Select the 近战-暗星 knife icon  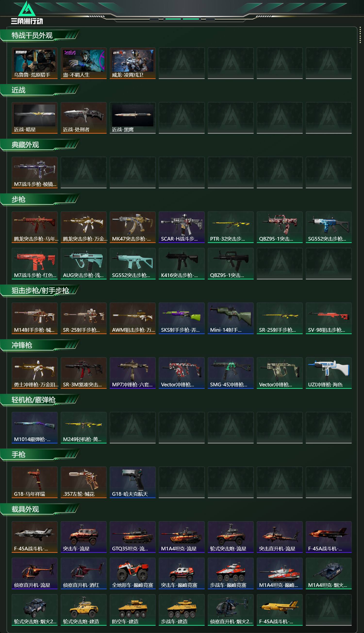click(34, 118)
